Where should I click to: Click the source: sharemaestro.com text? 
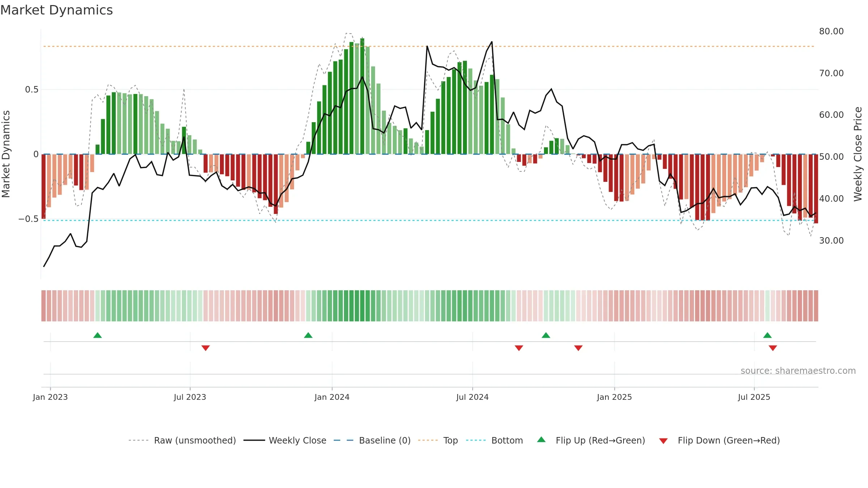click(x=798, y=371)
